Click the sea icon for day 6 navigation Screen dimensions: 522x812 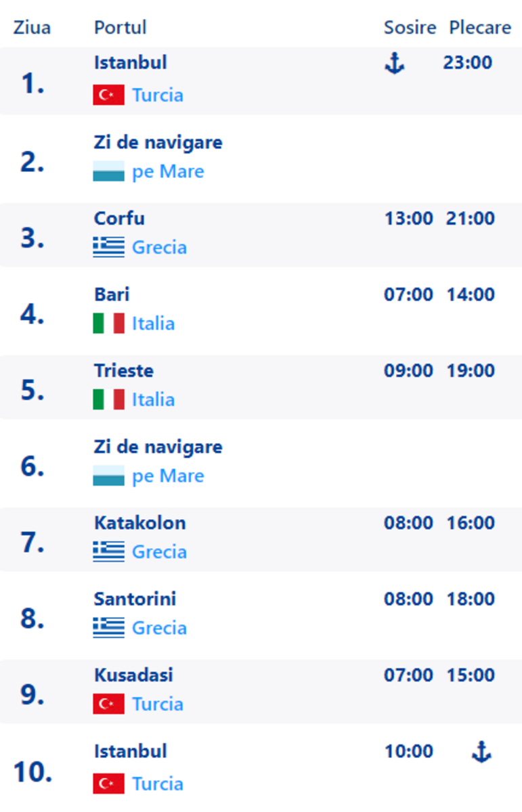pyautogui.click(x=108, y=476)
